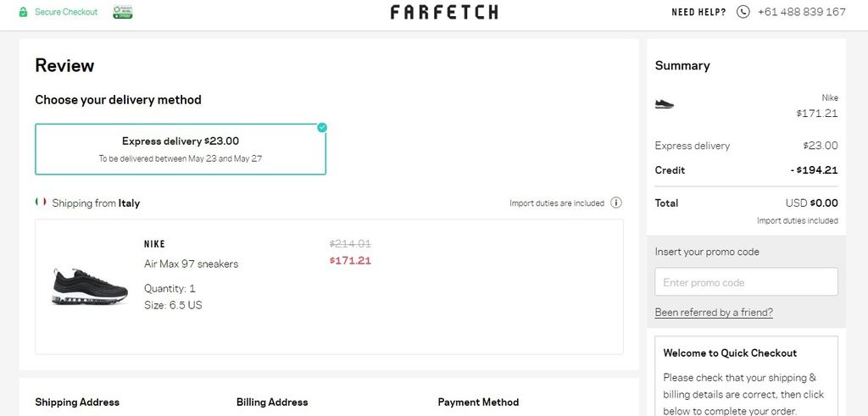This screenshot has height=416, width=868.
Task: Select the Express delivery $23.00 option
Action: click(x=181, y=149)
